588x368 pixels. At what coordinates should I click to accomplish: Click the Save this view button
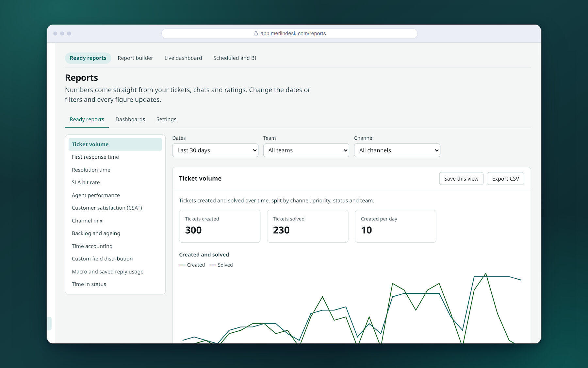pyautogui.click(x=461, y=179)
